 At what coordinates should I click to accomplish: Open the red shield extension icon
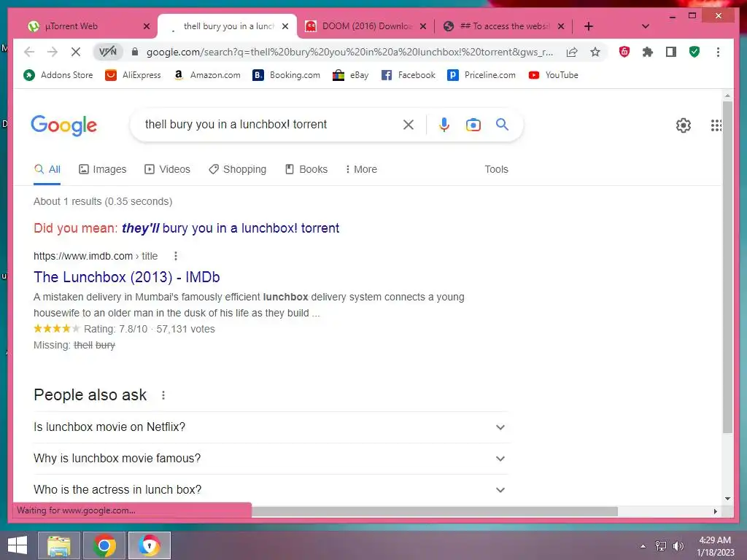tap(624, 52)
